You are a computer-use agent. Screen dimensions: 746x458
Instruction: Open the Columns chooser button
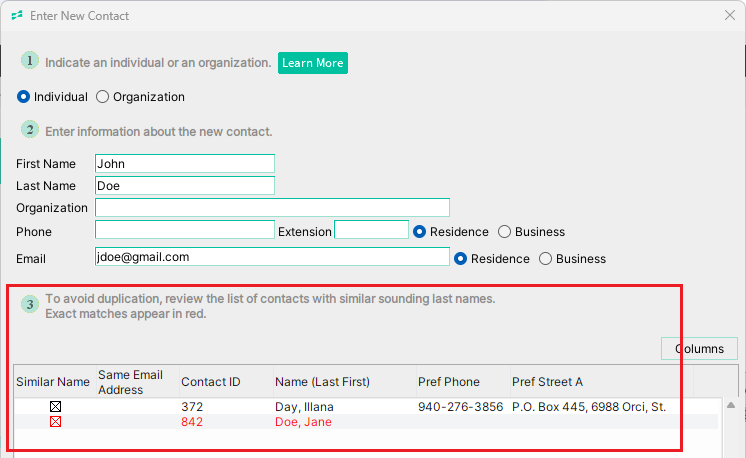[699, 349]
